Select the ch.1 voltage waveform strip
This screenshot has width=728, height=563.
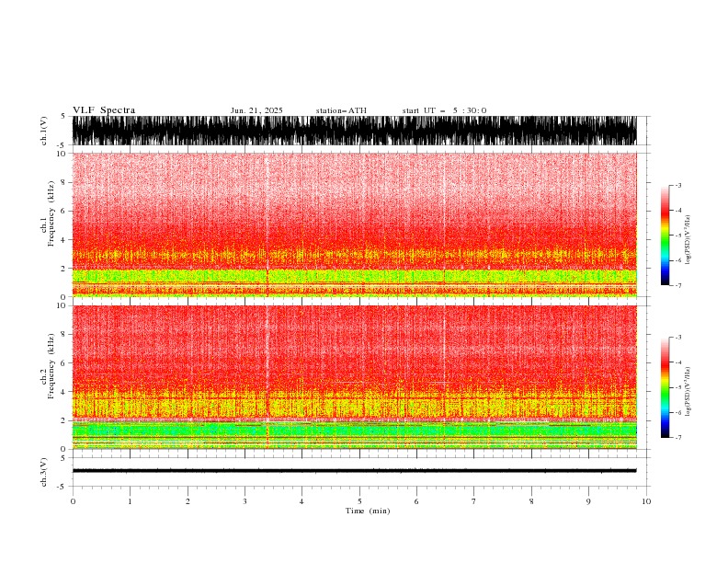coord(355,131)
